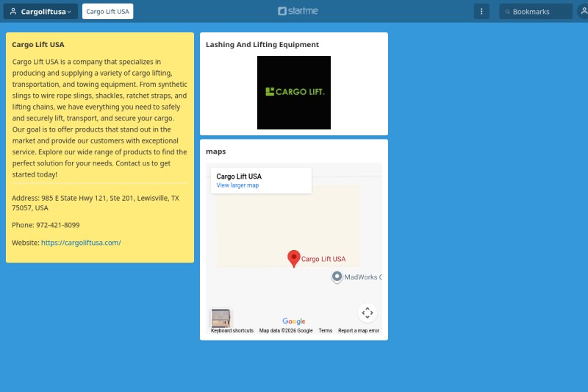Viewport: 588px width, 392px height.
Task: Open the three-dot more options menu
Action: pyautogui.click(x=481, y=12)
